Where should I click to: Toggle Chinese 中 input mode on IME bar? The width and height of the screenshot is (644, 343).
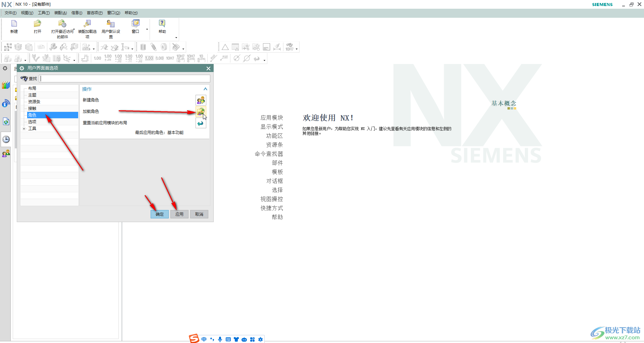tap(204, 339)
